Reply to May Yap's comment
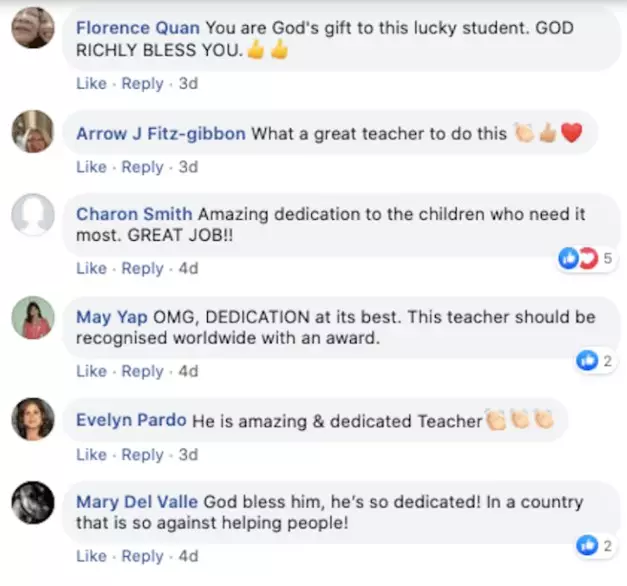The height and width of the screenshot is (586, 627). click(x=142, y=371)
